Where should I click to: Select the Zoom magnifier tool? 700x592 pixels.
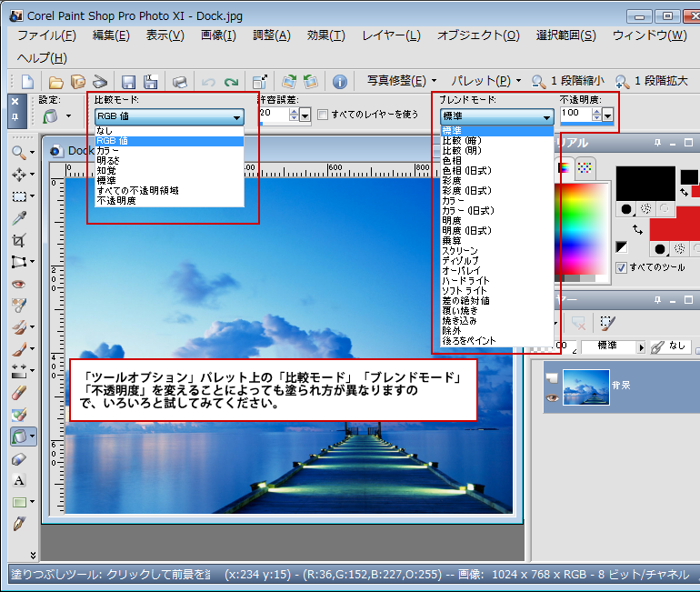(19, 152)
